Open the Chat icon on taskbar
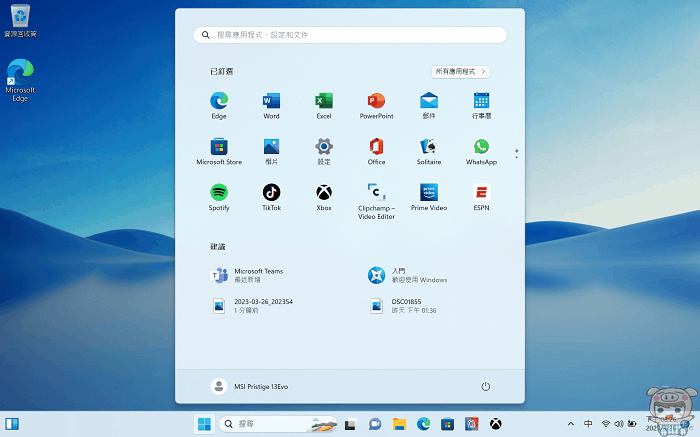The width and height of the screenshot is (700, 437). pyautogui.click(x=375, y=424)
